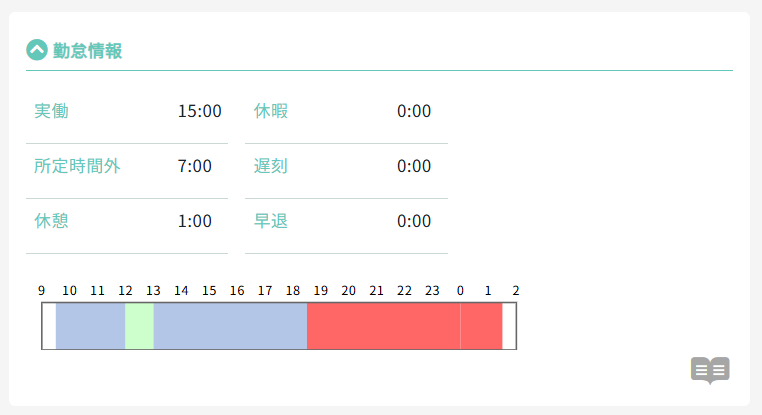Click the 勤怠情報 section heading
This screenshot has width=762, height=415.
(88, 50)
